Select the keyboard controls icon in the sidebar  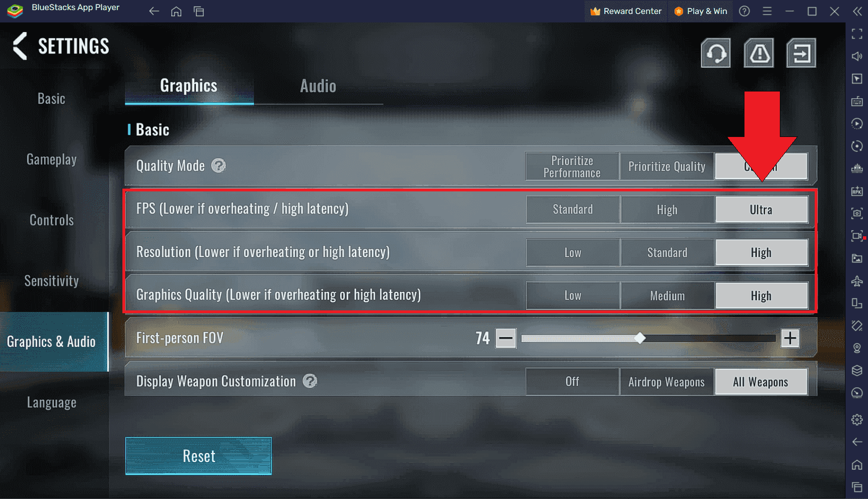857,101
